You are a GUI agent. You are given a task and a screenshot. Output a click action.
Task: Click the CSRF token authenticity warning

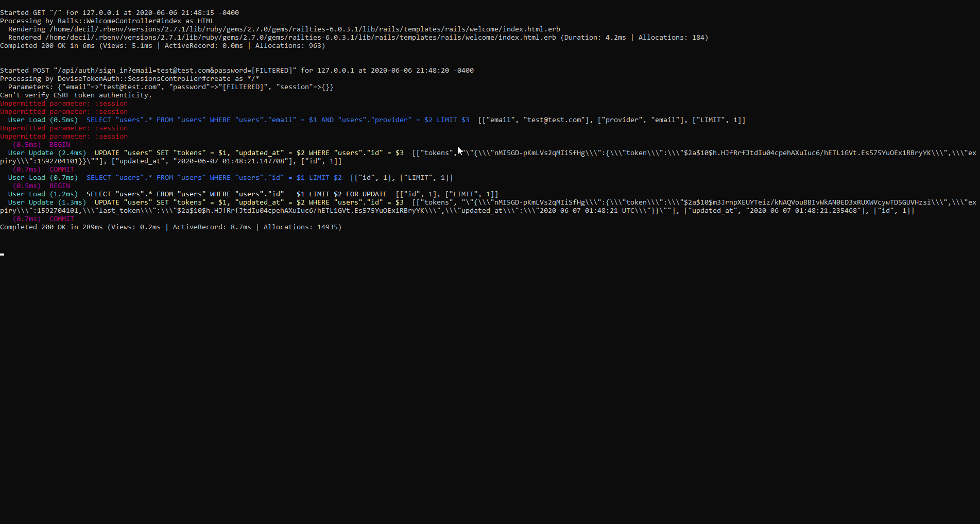coord(76,95)
